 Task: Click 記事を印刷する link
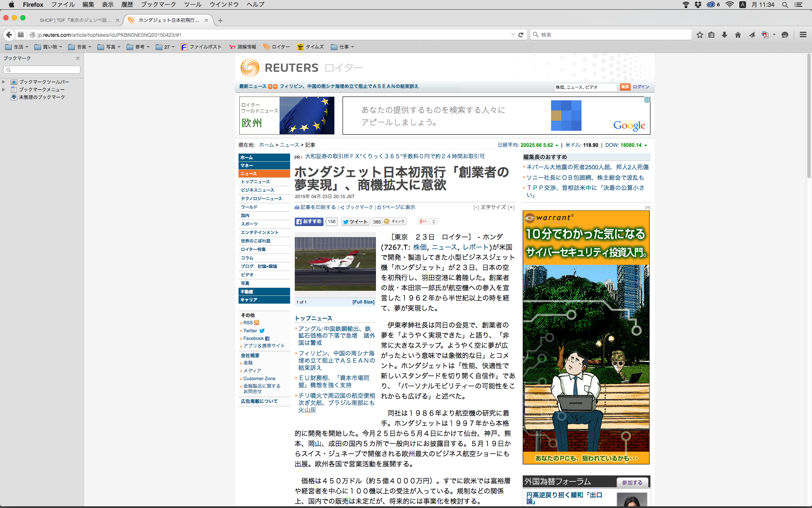pos(318,207)
